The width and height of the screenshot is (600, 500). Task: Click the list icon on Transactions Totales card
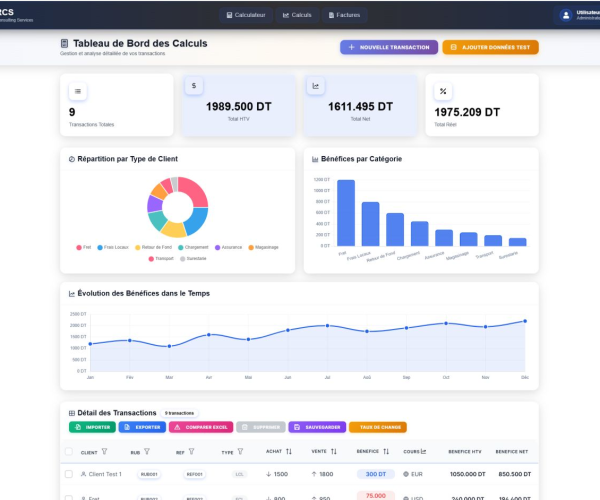tap(78, 91)
